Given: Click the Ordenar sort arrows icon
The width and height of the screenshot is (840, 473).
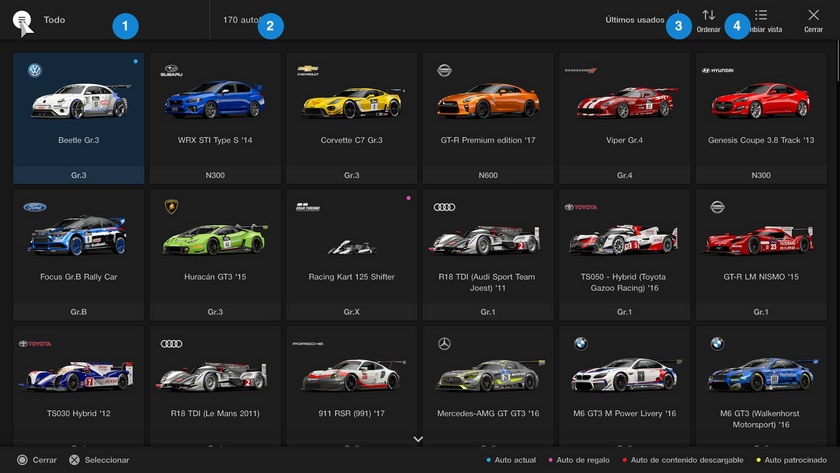Looking at the screenshot, I should [708, 16].
